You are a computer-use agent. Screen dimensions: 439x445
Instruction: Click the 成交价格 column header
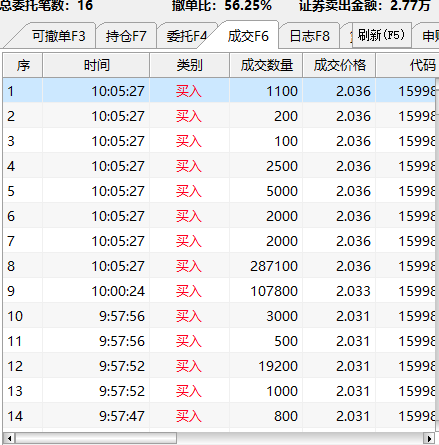(339, 65)
